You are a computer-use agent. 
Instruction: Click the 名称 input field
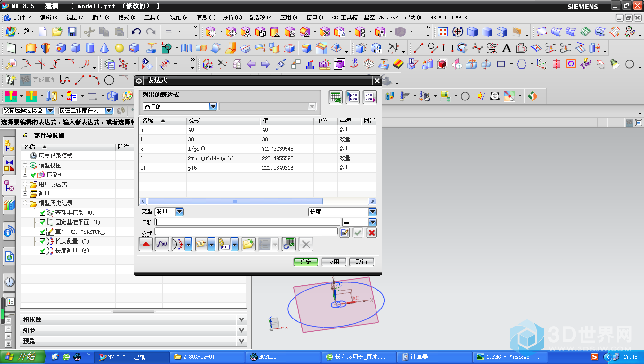(248, 222)
